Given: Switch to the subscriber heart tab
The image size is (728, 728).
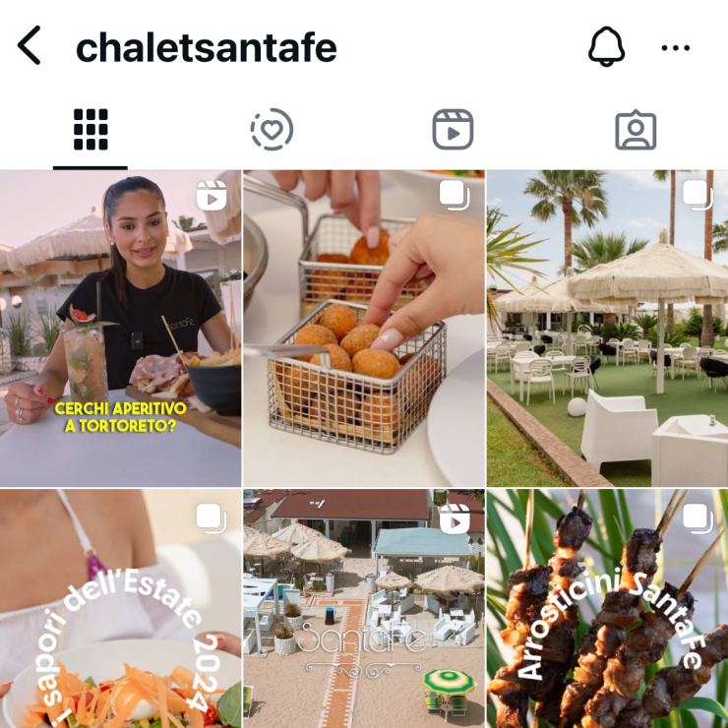Looking at the screenshot, I should [273, 130].
